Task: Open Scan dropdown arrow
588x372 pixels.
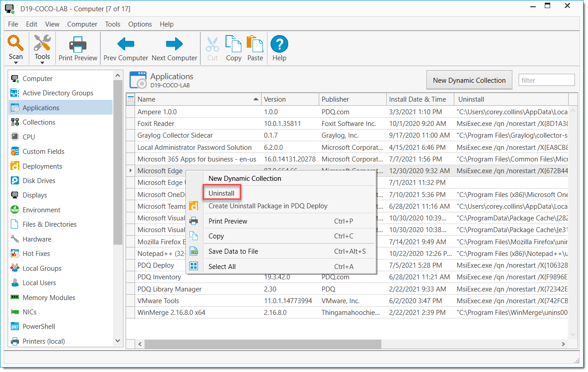Action: click(x=16, y=63)
